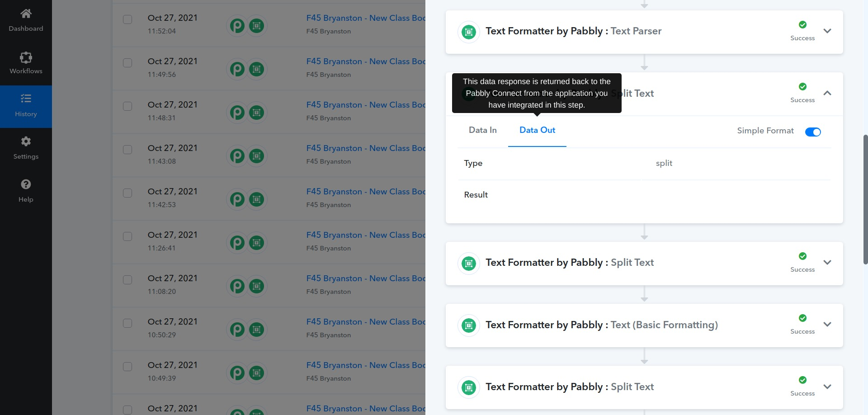Click success checkmark on expanded Split Text step
Screen dimensions: 868x415
click(x=802, y=86)
